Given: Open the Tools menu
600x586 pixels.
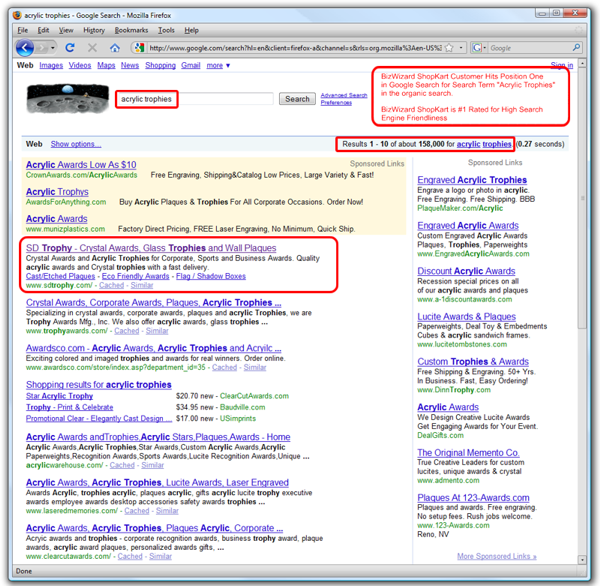Looking at the screenshot, I should click(166, 30).
